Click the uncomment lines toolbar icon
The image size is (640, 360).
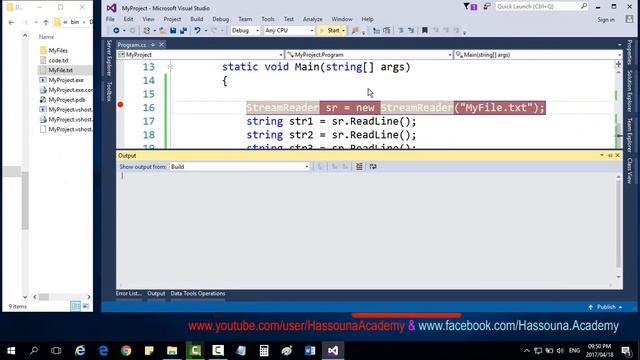click(411, 31)
